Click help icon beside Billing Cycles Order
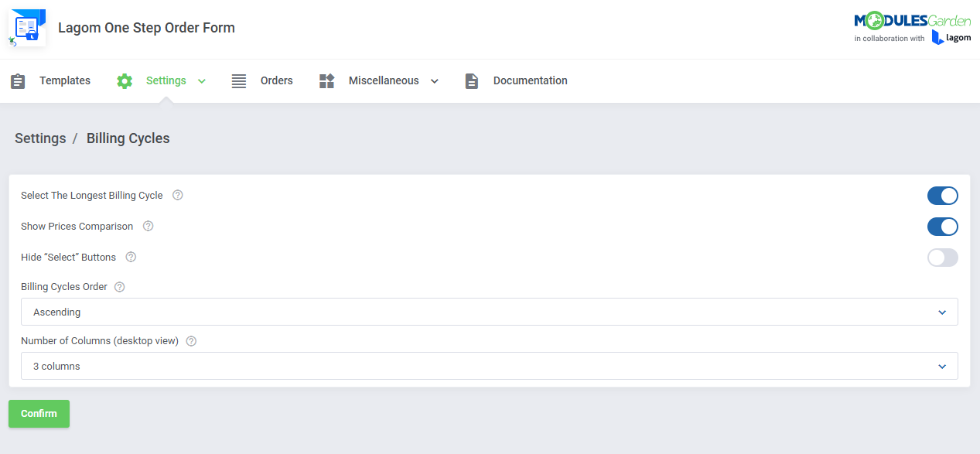980x454 pixels. 120,286
